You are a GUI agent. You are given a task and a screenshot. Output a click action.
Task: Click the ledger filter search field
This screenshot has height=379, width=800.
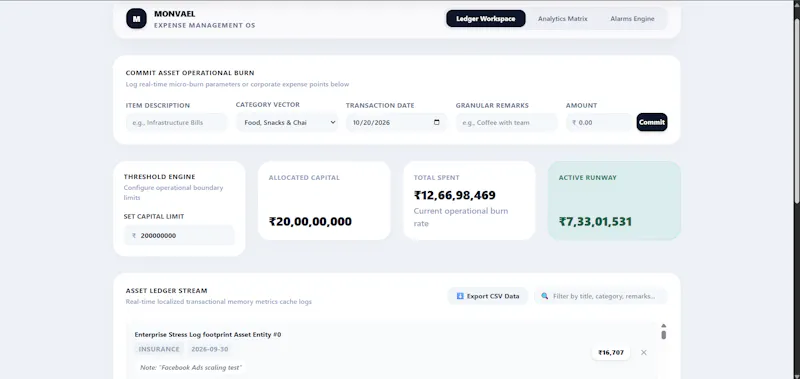(601, 296)
